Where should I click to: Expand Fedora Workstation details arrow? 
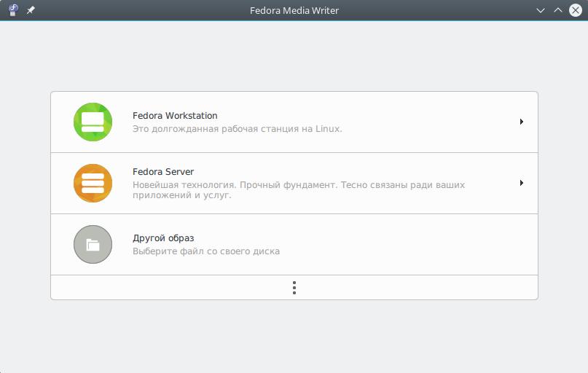tap(521, 122)
